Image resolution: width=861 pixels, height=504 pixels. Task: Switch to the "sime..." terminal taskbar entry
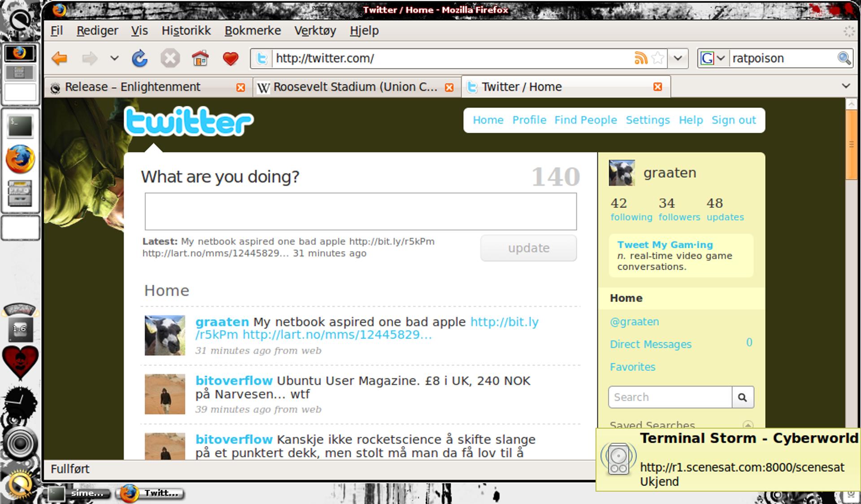[79, 493]
